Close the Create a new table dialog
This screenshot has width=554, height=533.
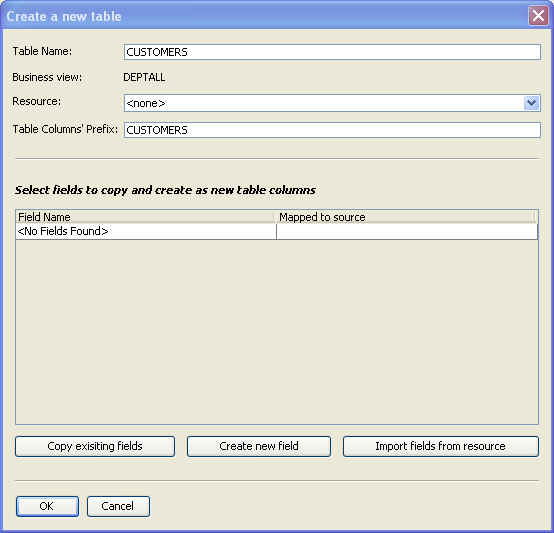coord(538,16)
